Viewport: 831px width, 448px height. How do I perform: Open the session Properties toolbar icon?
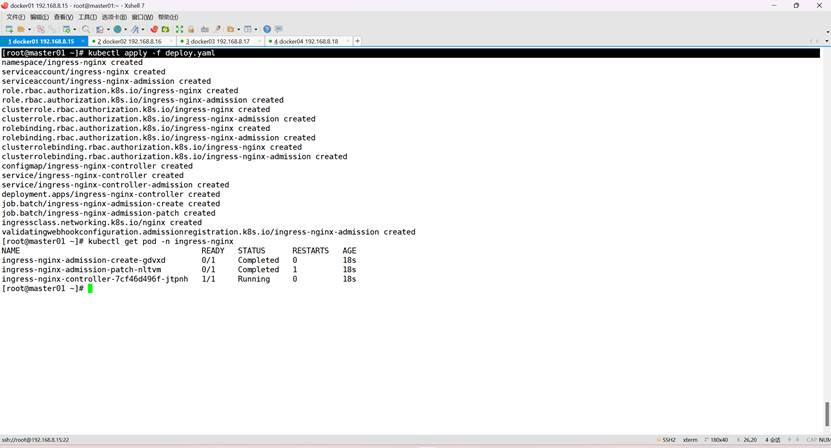pos(66,29)
